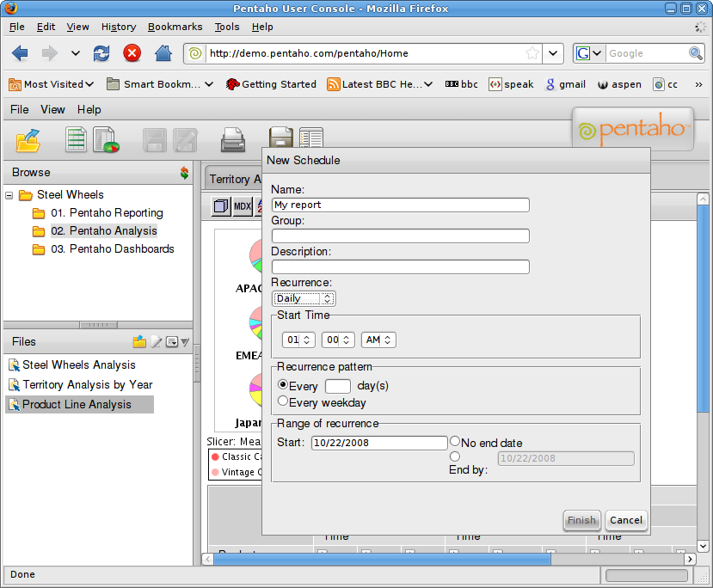Click the workspace list icon in toolbar
The height and width of the screenshot is (588, 713).
(311, 138)
